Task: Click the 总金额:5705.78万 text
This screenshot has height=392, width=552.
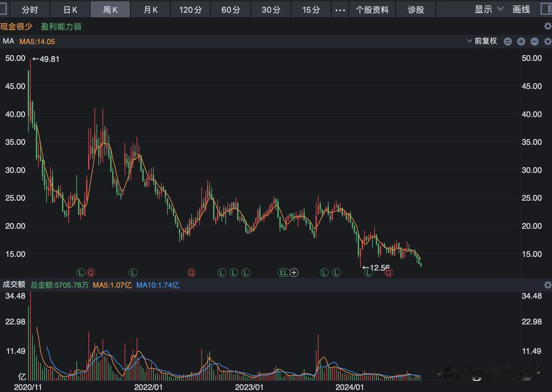Action: pos(60,285)
